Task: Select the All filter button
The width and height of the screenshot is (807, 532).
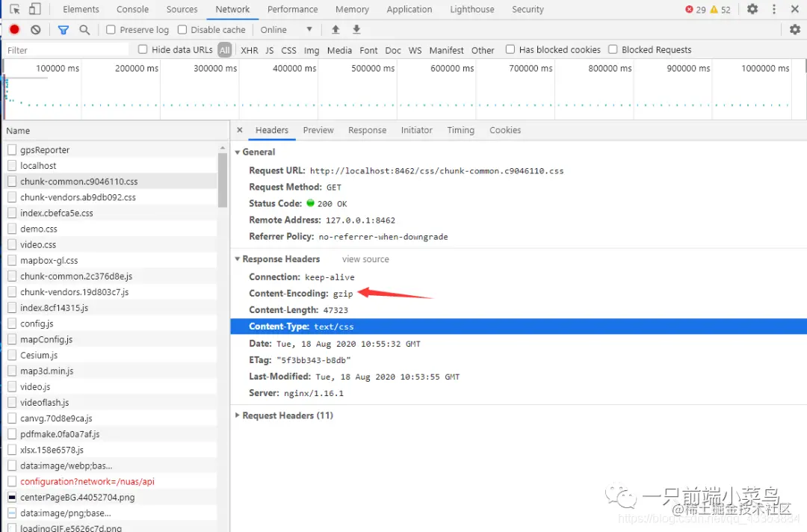Action: point(225,50)
